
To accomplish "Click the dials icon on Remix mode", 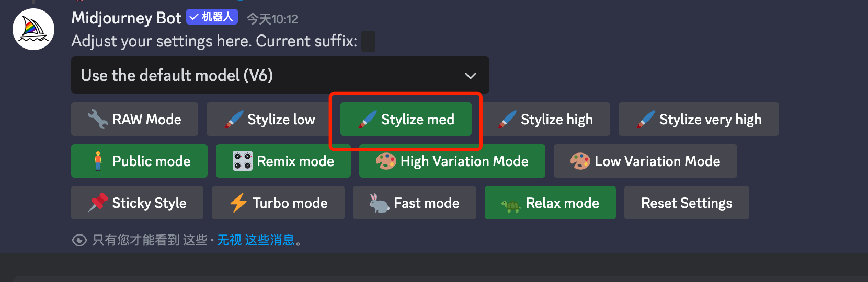I will coord(243,161).
